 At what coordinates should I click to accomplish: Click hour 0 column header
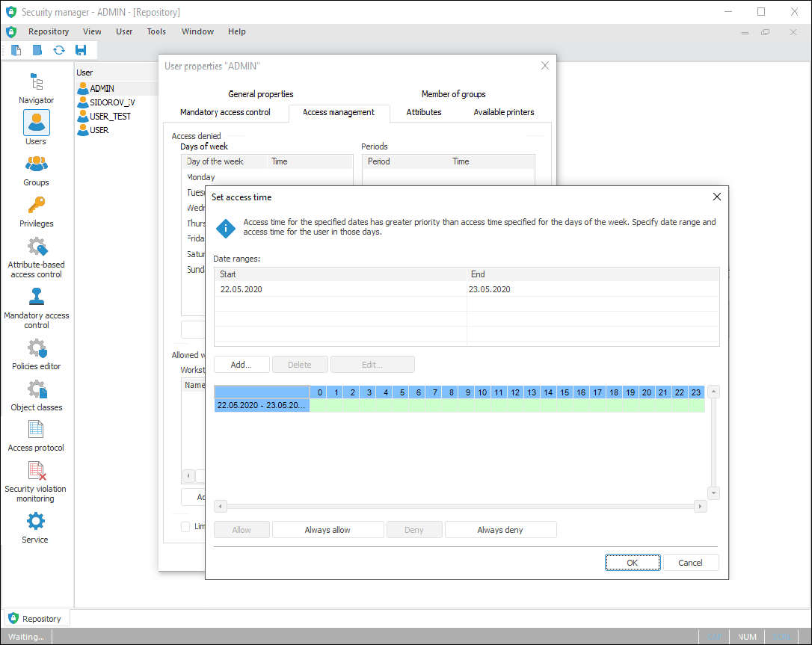click(x=319, y=392)
